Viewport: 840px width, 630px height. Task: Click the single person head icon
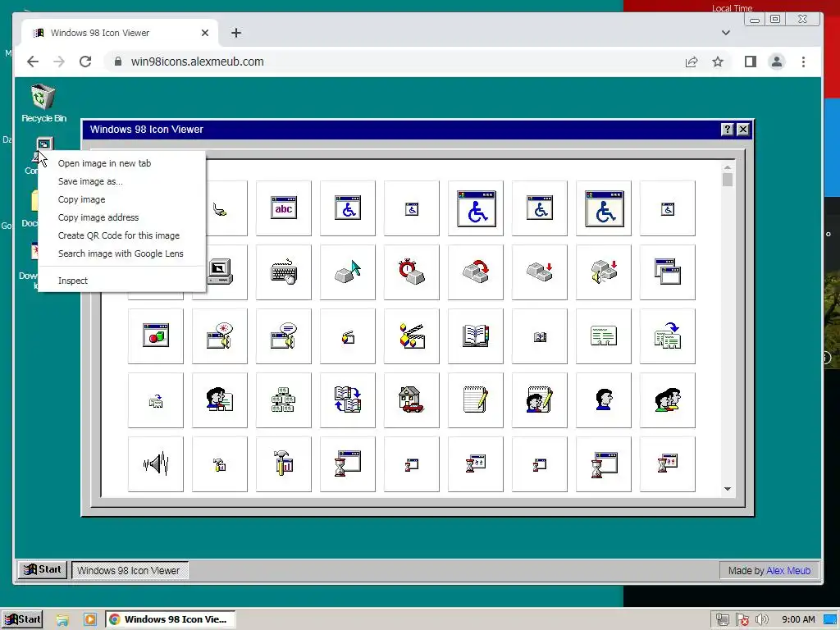[x=603, y=399]
